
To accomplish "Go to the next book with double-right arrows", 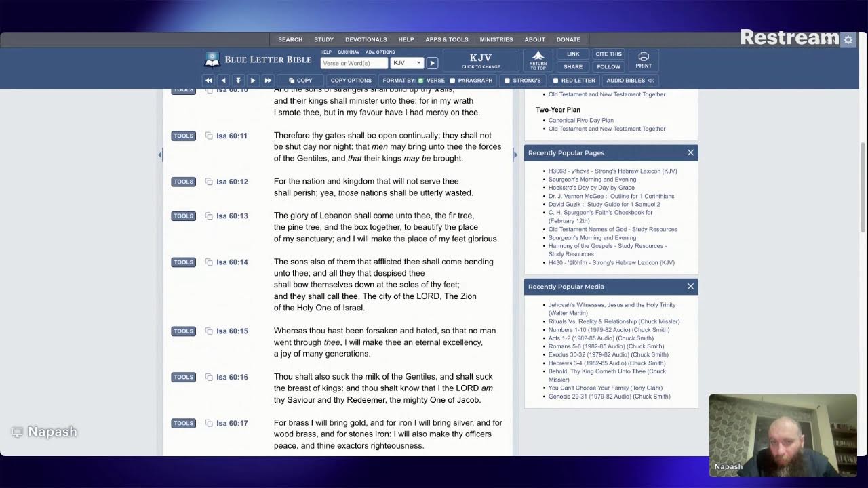I will pos(268,81).
